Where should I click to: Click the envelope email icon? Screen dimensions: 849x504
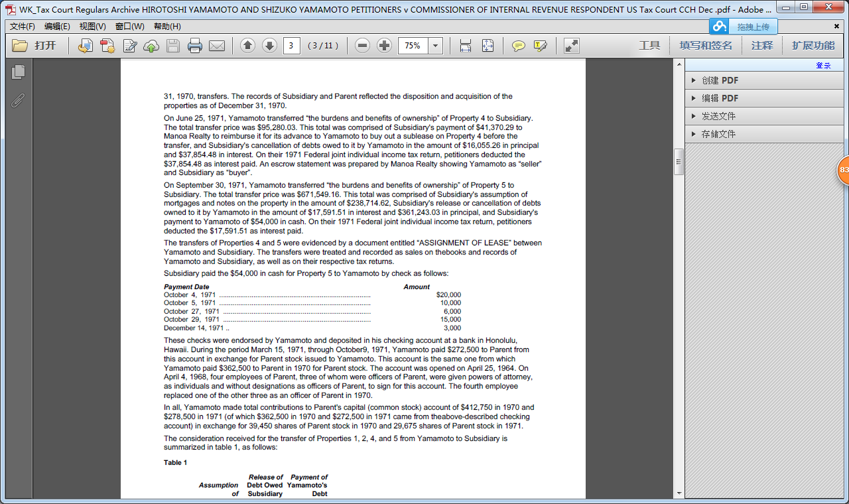(217, 46)
